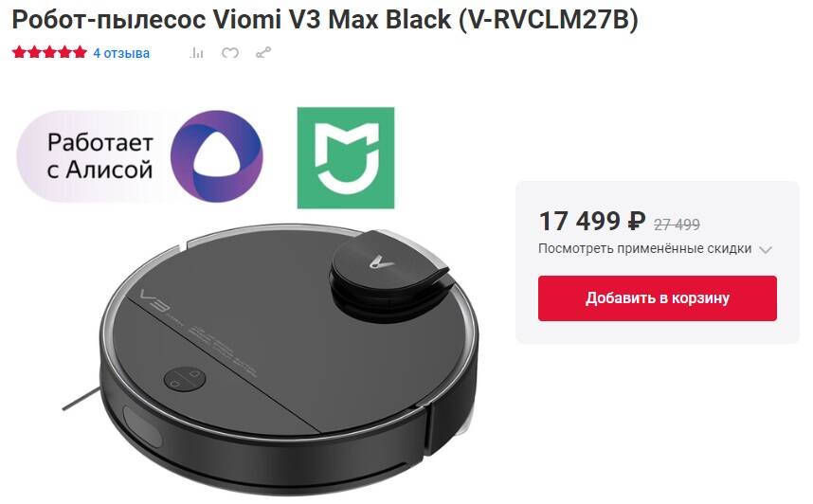The width and height of the screenshot is (813, 504).
Task: Click the Viomi logo on the lidar turret
Action: pos(382,261)
